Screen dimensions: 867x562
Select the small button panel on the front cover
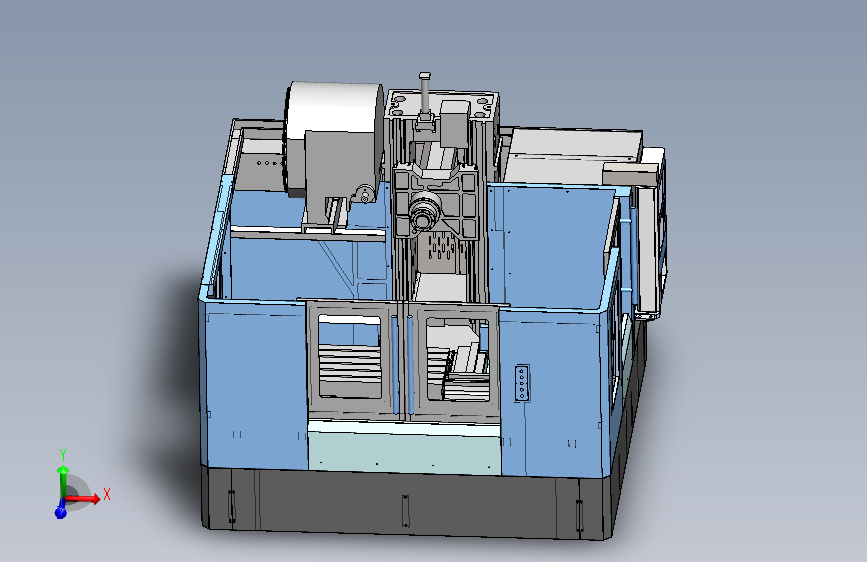click(522, 383)
